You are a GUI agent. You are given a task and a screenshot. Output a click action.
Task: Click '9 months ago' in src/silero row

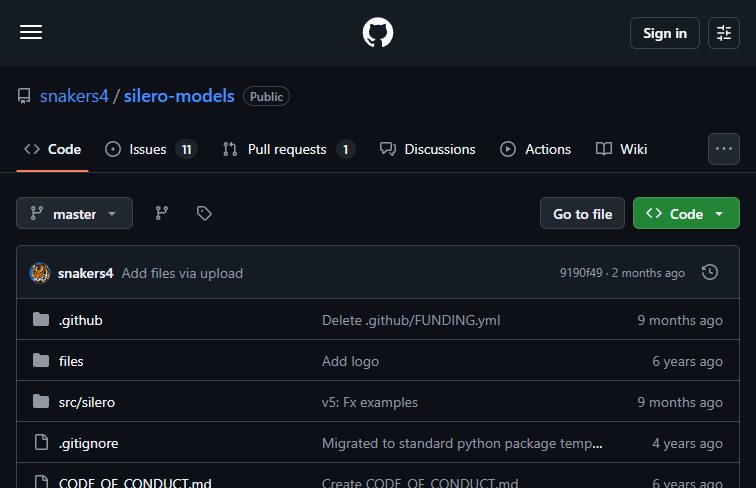680,402
